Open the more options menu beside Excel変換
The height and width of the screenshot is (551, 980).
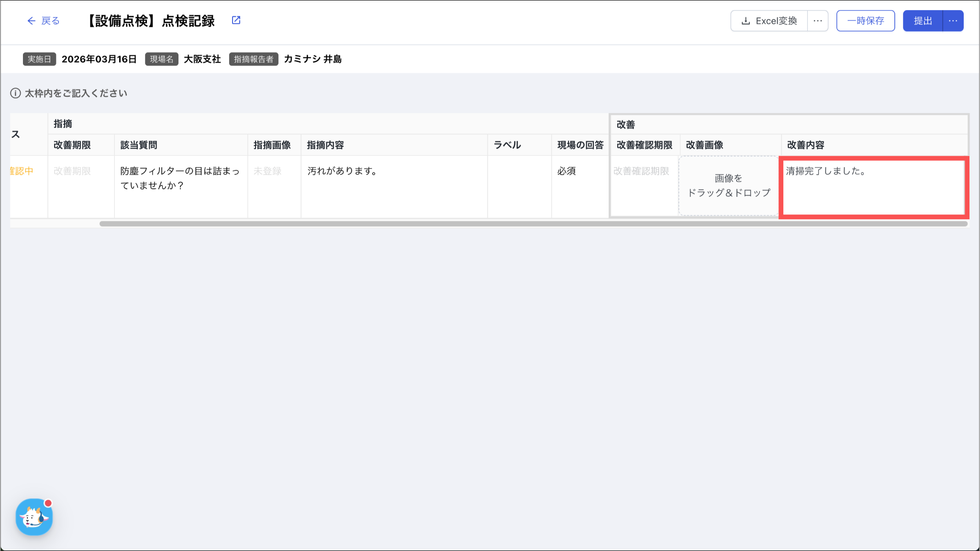click(x=817, y=21)
